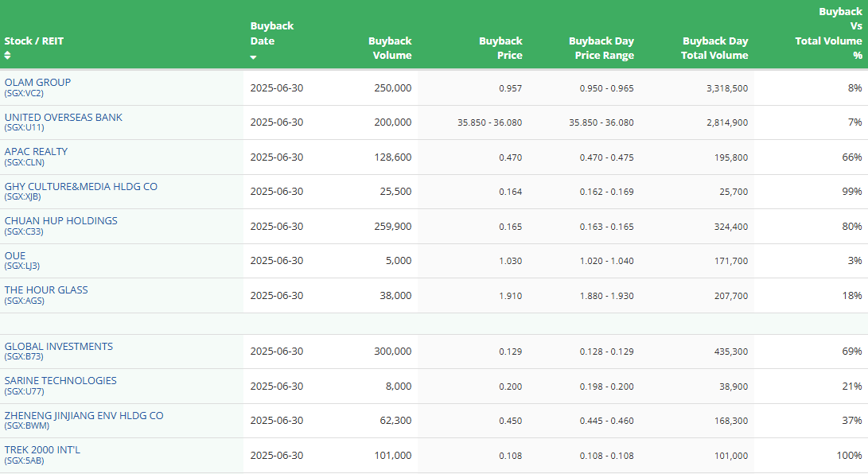Select the 37% cell for ZHENENG JINJIANG
The image size is (868, 474).
[852, 421]
